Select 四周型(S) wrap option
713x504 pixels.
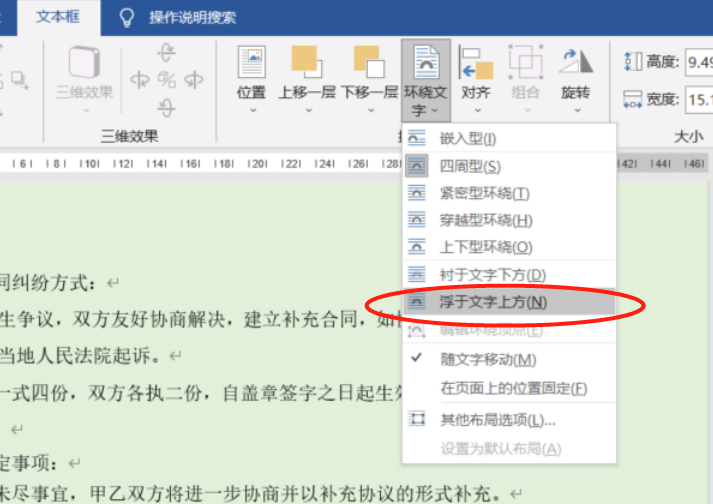[x=509, y=166]
